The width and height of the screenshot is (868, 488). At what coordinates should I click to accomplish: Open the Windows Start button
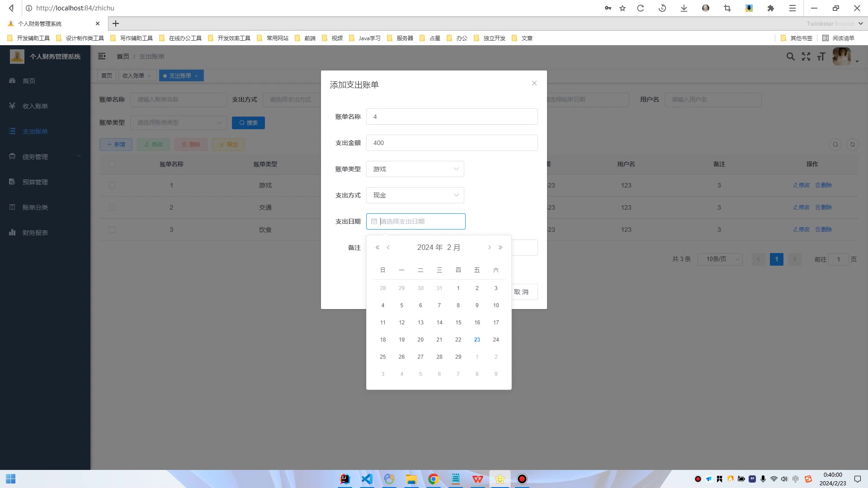click(11, 479)
